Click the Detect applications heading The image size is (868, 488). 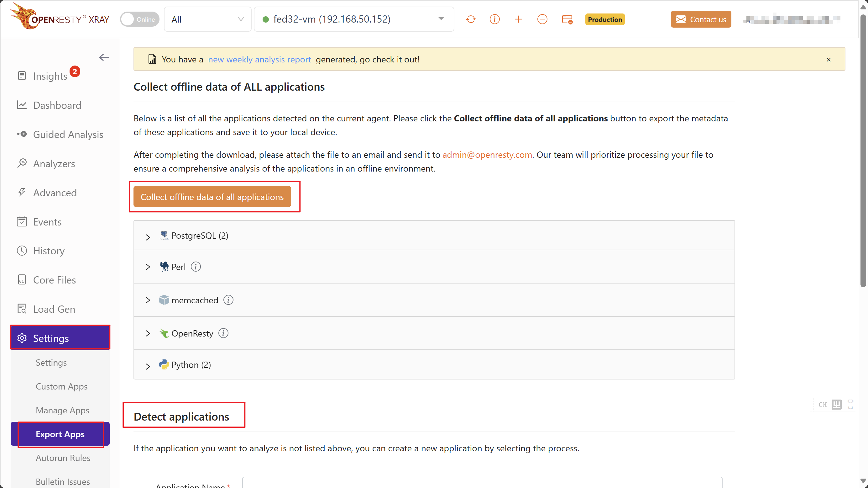tap(181, 416)
